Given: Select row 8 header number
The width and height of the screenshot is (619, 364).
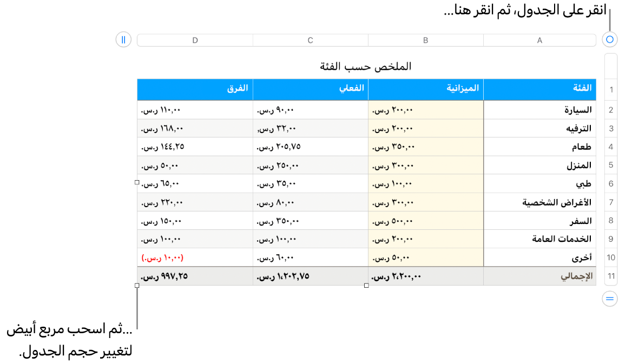Looking at the screenshot, I should pos(611,220).
